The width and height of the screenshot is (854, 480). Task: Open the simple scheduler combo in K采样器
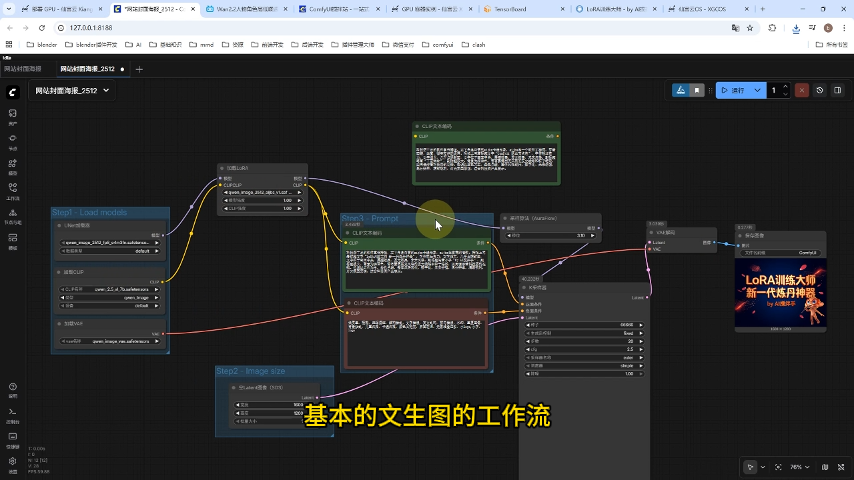coord(584,366)
